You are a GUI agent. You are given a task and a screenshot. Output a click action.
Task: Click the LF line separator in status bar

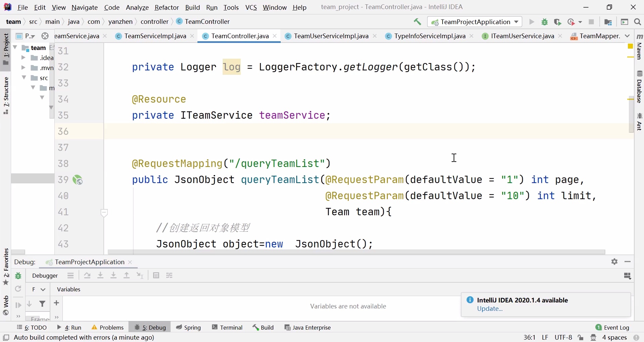coord(545,338)
